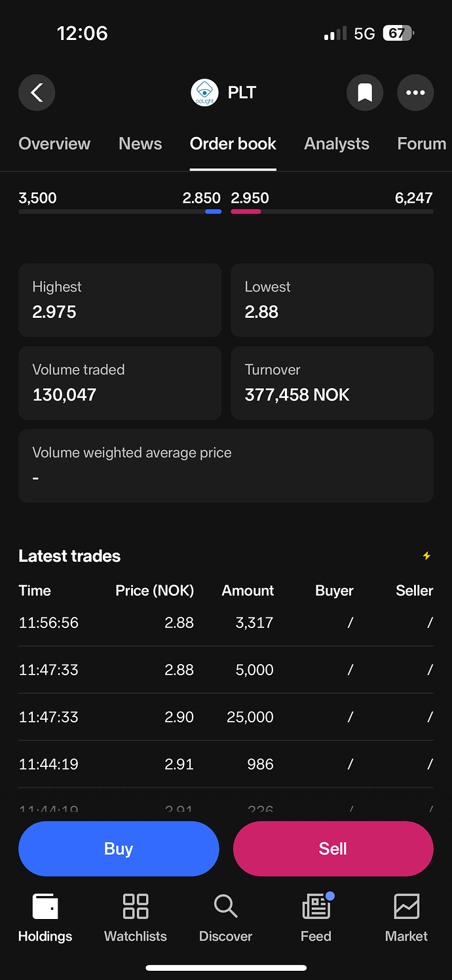This screenshot has height=980, width=452.
Task: Bookmark PLT with the bookmark icon
Action: [x=365, y=92]
